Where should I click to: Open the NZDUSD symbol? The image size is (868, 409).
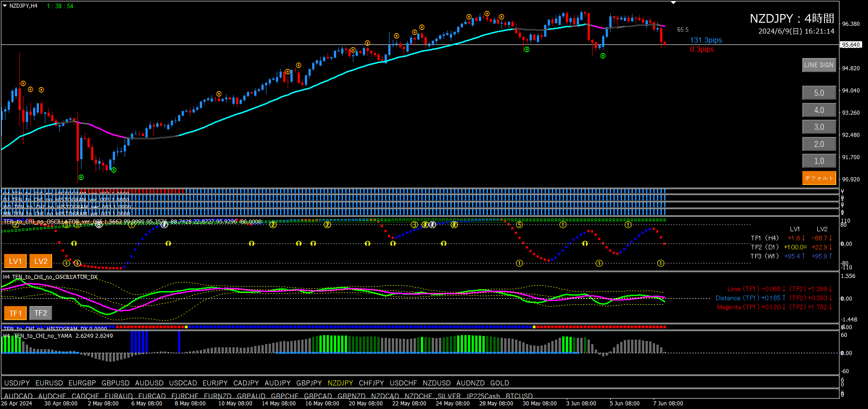point(437,383)
